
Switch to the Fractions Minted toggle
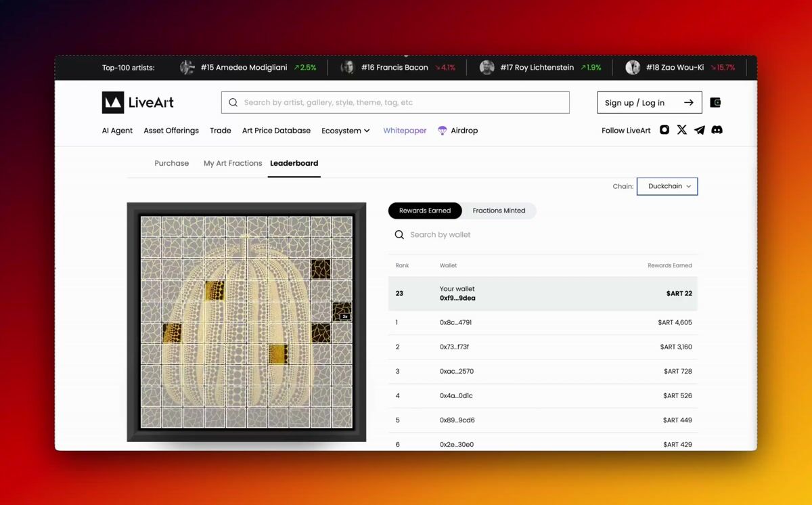pyautogui.click(x=499, y=211)
